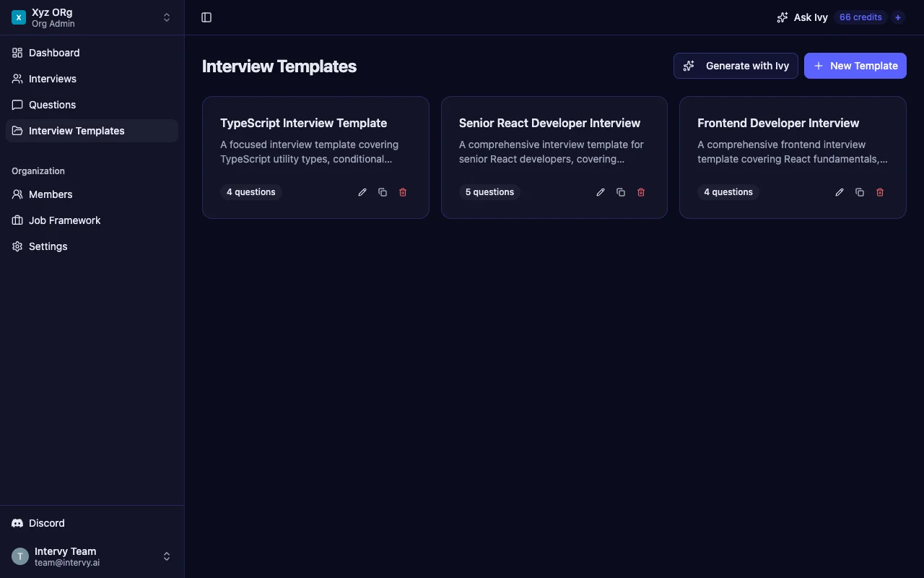Edit the TypeScript Interview Template
Viewport: 924px width, 578px height.
pos(362,192)
